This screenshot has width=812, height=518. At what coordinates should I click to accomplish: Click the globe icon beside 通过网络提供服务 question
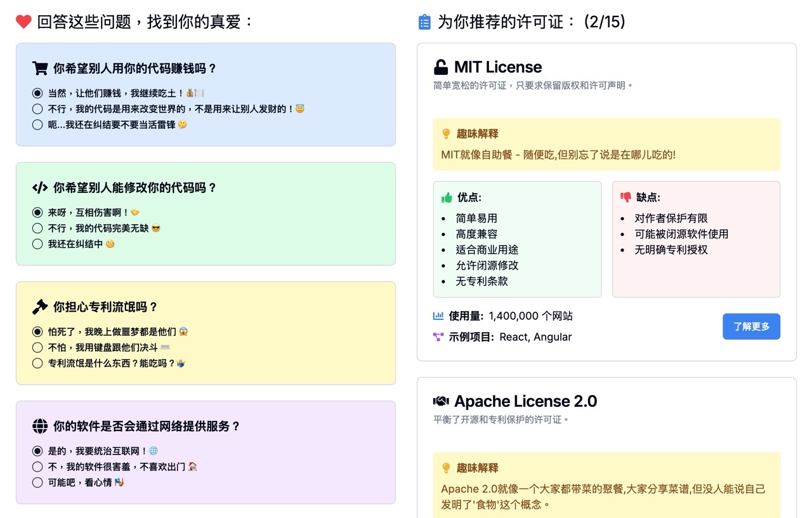[x=40, y=426]
